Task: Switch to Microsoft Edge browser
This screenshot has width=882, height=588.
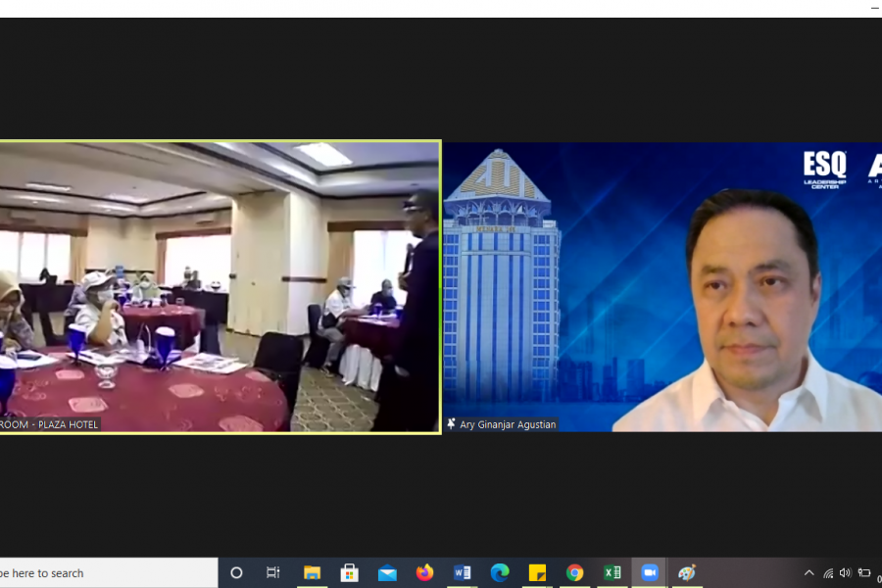Action: pos(500,573)
